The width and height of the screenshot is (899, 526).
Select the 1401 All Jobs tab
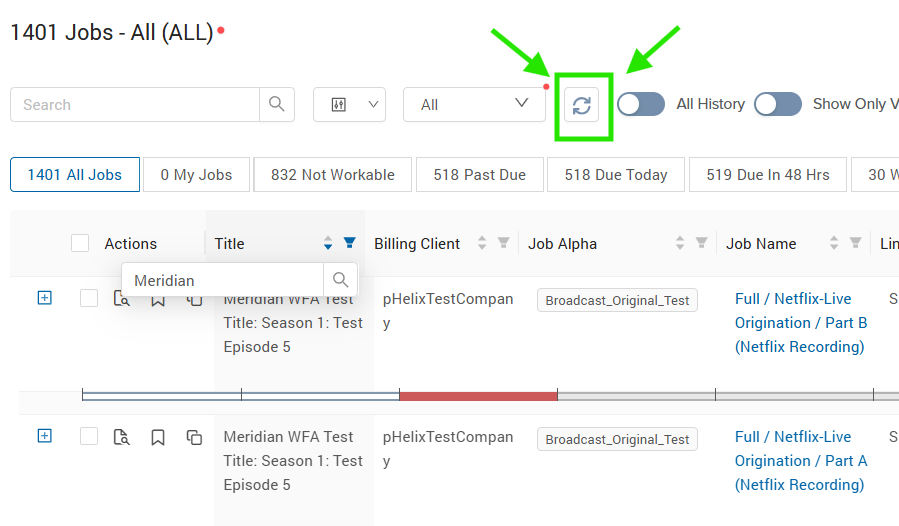click(x=75, y=174)
